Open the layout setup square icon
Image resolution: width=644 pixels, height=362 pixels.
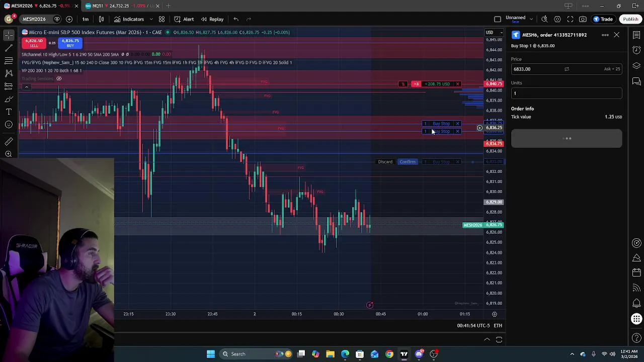[x=498, y=19]
